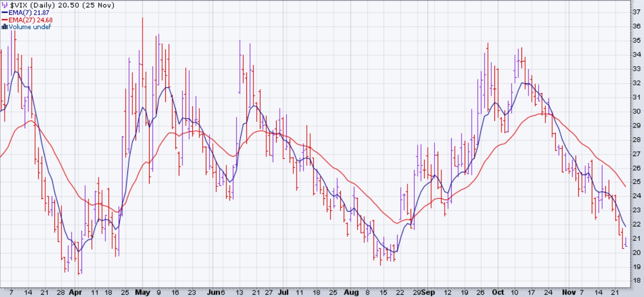Click the Apr label on date axis
The width and height of the screenshot is (644, 297).
[75, 292]
